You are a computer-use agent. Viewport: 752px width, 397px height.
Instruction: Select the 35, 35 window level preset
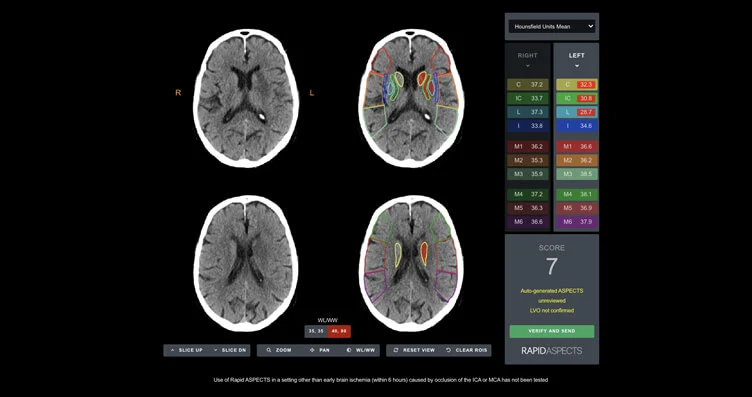316,331
